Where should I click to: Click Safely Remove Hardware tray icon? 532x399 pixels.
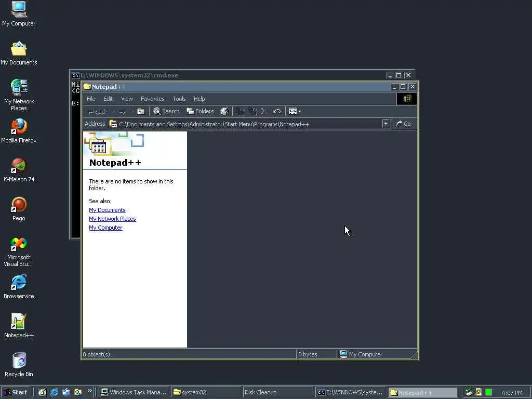tap(469, 392)
